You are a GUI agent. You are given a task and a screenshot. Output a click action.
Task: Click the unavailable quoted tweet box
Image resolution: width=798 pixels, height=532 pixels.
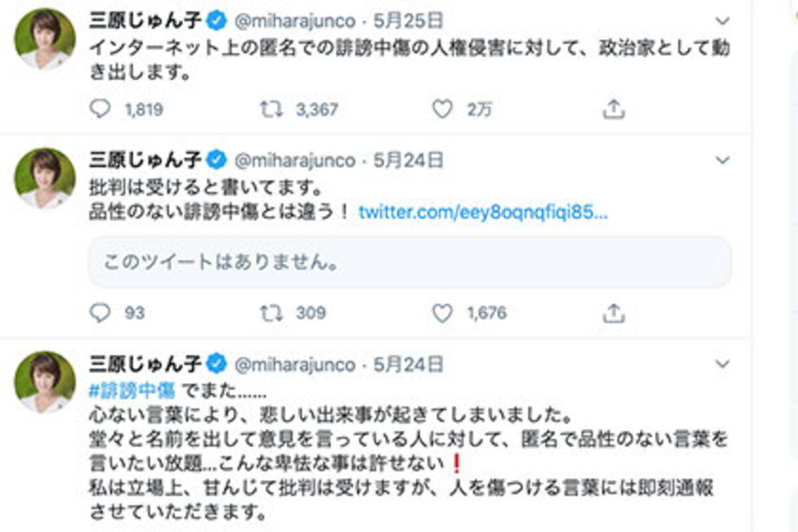[x=410, y=262]
